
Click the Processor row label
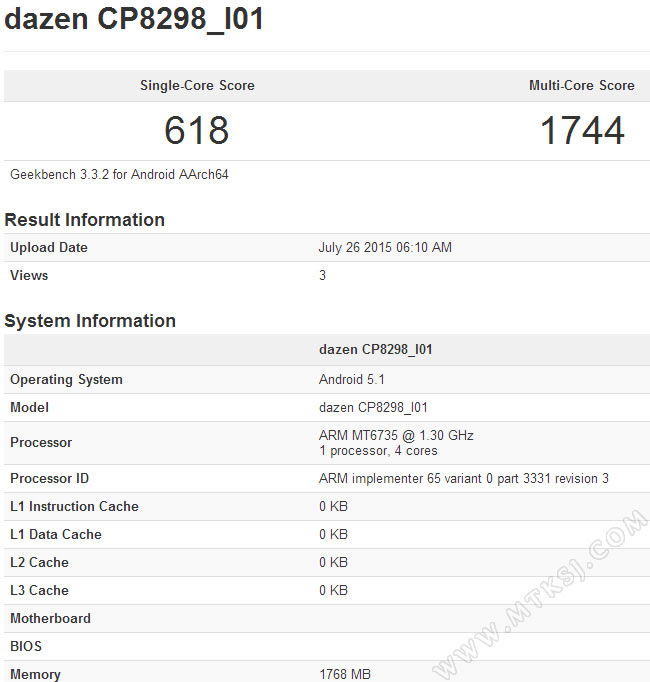coord(41,442)
